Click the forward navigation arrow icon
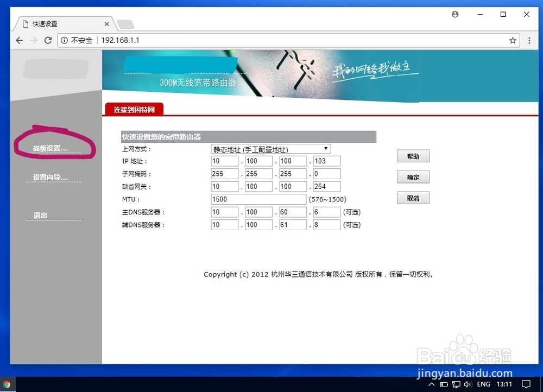The image size is (543, 392). point(34,40)
